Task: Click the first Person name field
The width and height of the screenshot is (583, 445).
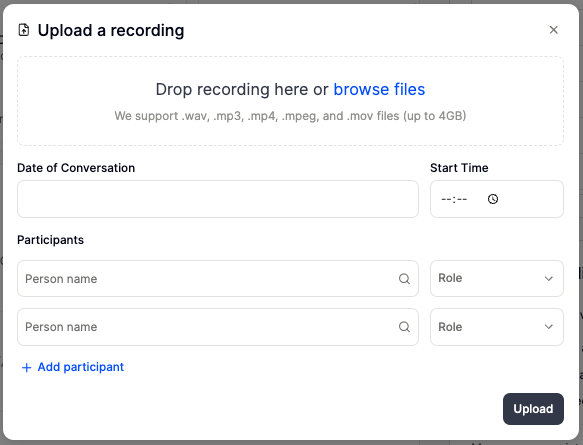Action: click(x=218, y=278)
